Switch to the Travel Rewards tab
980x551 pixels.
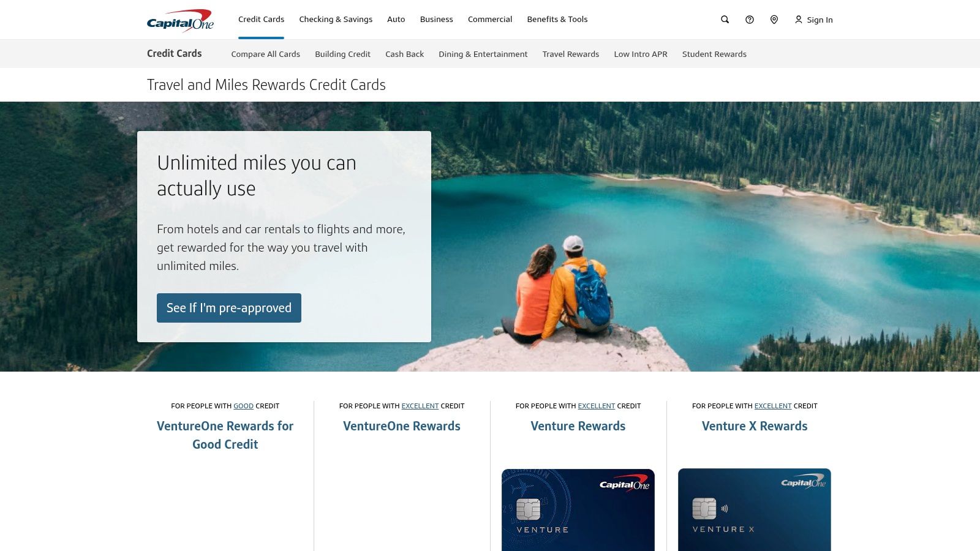pyautogui.click(x=570, y=54)
